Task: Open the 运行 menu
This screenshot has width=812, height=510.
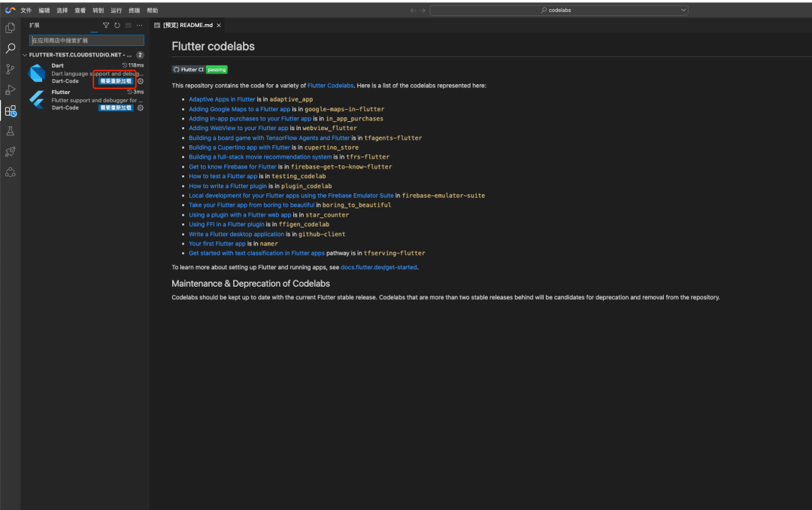Action: (x=117, y=11)
